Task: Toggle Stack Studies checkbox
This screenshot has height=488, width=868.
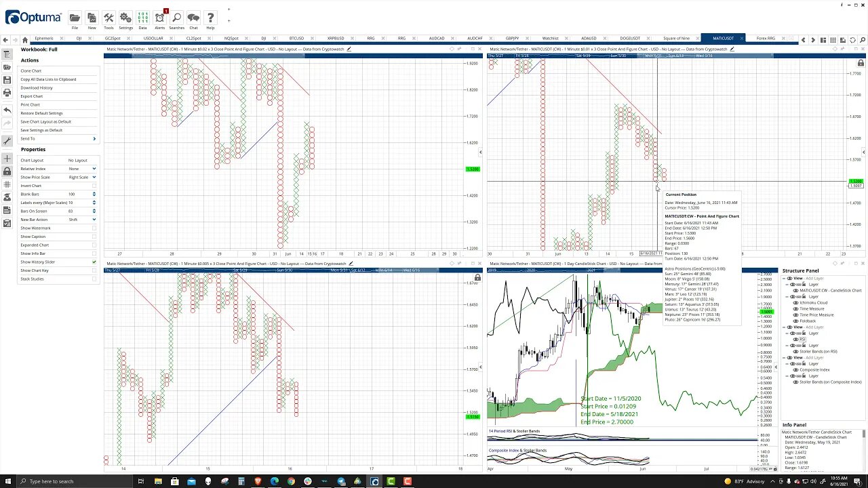Action: [94, 279]
